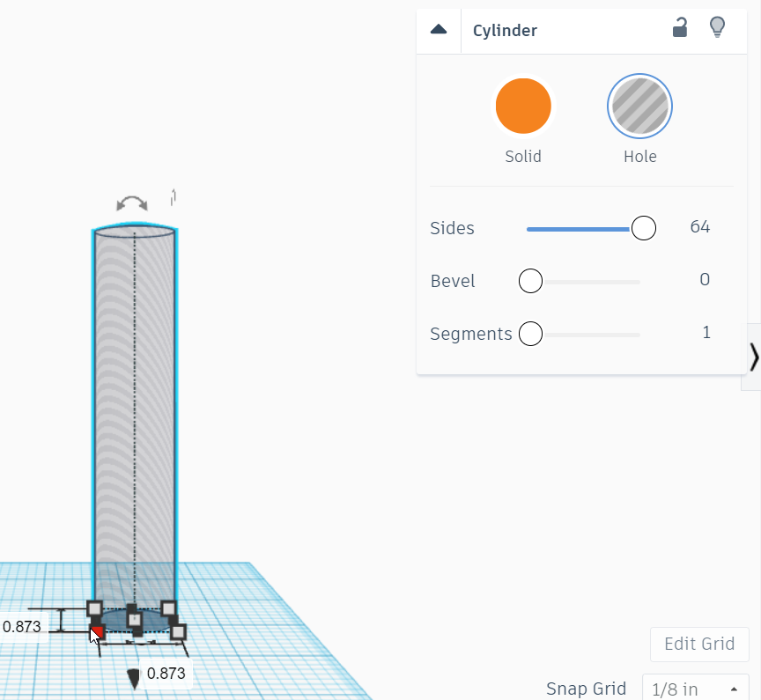The width and height of the screenshot is (761, 700).
Task: Click the curved rotation arrow above the cylinder
Action: click(131, 203)
